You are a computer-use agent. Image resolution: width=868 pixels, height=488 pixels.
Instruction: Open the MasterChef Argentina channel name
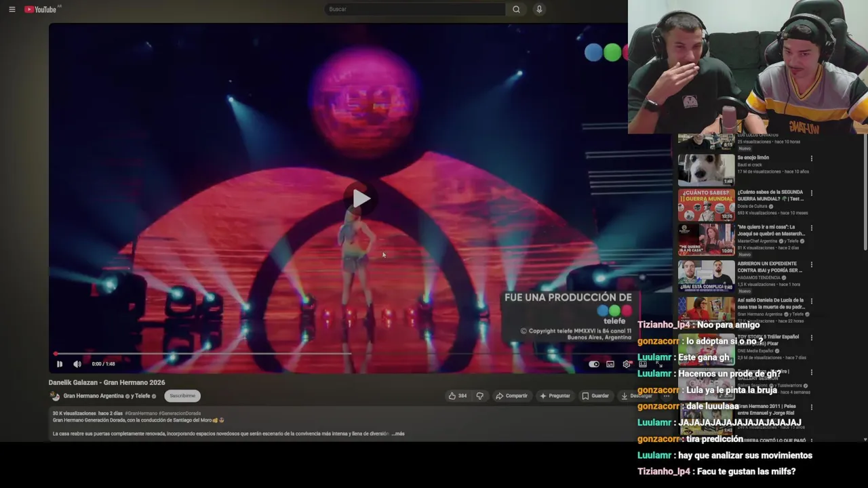759,241
